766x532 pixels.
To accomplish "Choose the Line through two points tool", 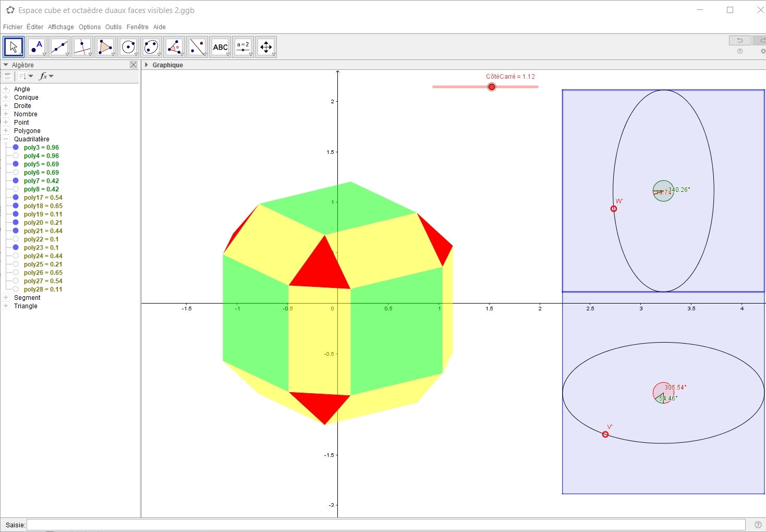I will (x=59, y=47).
